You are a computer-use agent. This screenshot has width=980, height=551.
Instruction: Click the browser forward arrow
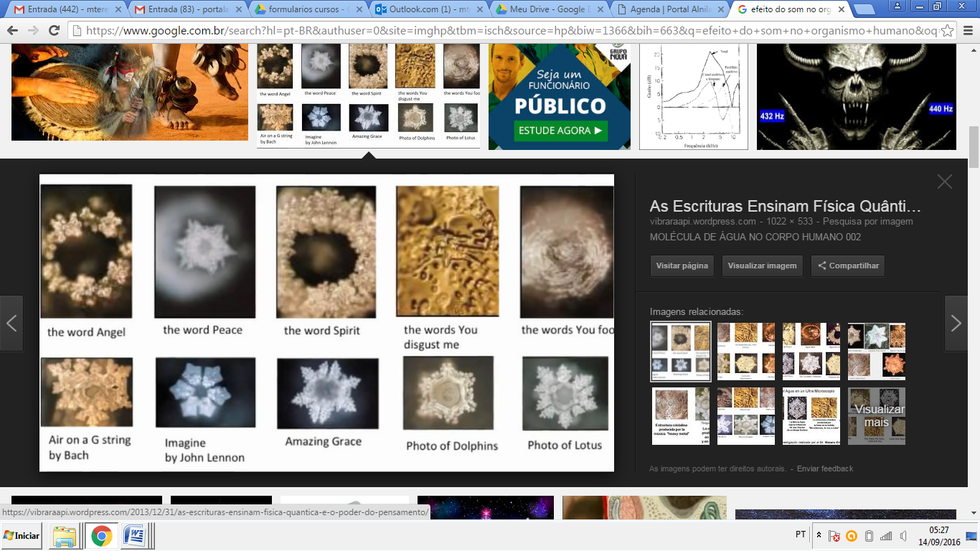tap(33, 31)
